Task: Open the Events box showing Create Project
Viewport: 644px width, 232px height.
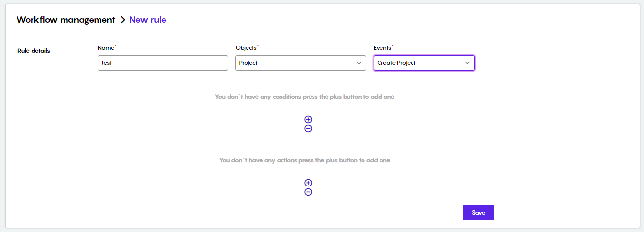Action: [424, 63]
